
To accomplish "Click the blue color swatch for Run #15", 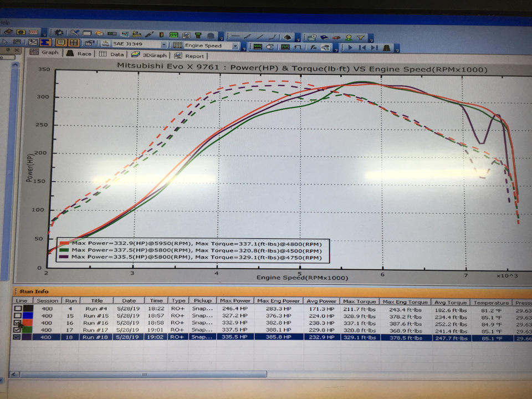I will tap(28, 315).
